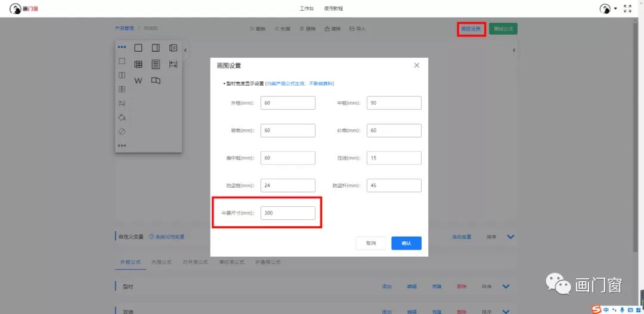This screenshot has height=314, width=644.
Task: Select the paint bucket fill tool
Action: pos(122,117)
